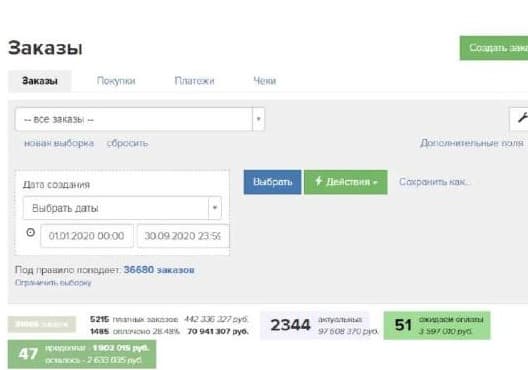Click the 47 предоплат green block
This screenshot has height=370, width=528.
tap(82, 354)
